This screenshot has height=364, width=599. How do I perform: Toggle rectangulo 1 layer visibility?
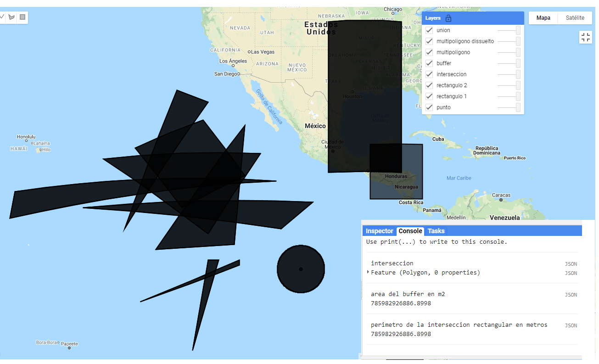[430, 96]
